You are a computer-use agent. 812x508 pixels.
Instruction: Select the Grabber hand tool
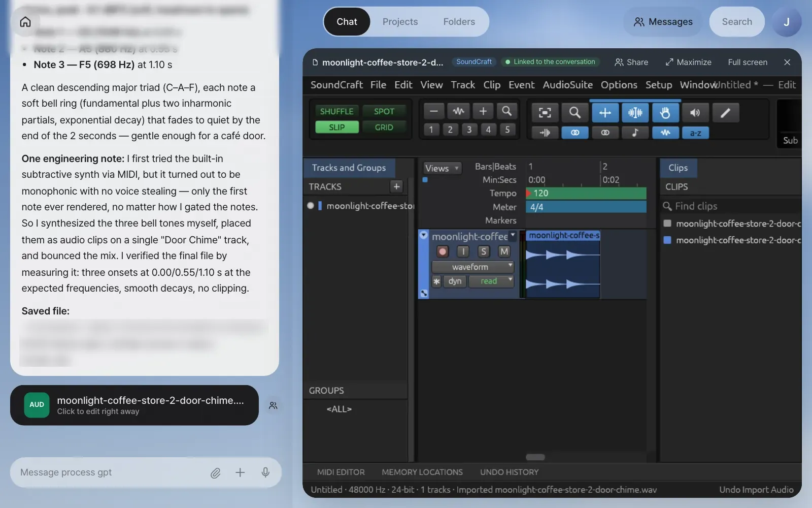click(x=665, y=113)
